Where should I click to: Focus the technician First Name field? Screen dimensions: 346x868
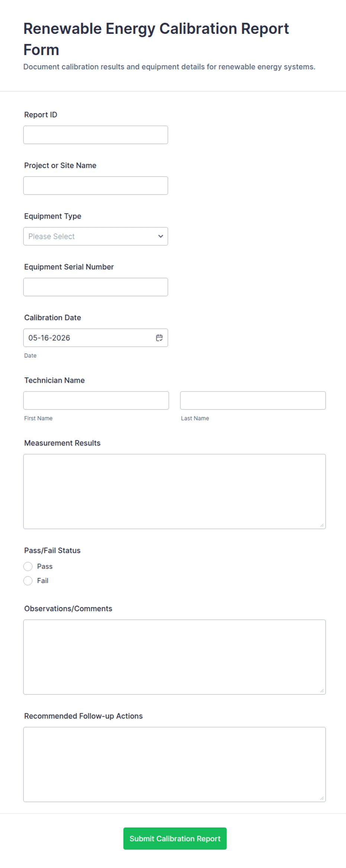(x=96, y=401)
